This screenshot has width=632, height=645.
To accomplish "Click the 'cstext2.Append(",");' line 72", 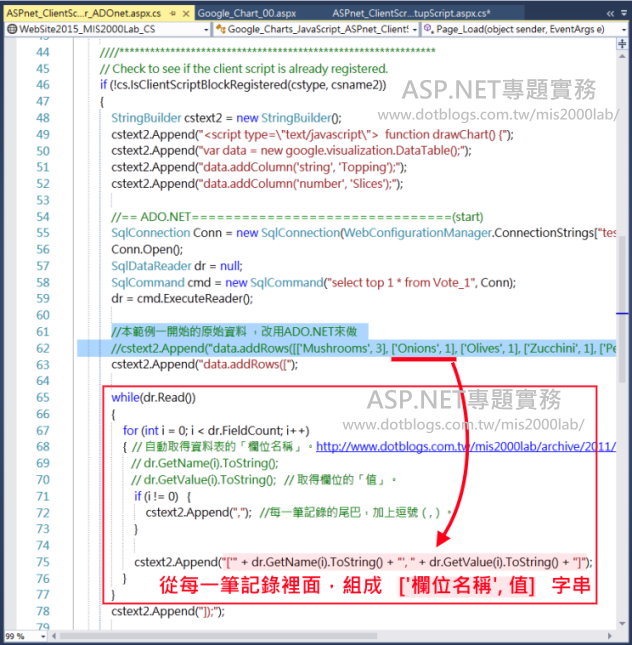I will [x=198, y=513].
